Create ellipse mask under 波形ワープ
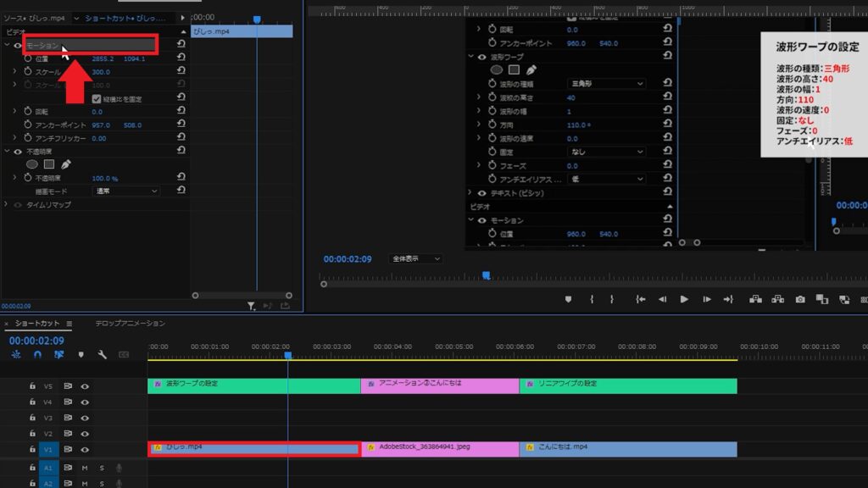This screenshot has height=488, width=868. pos(497,69)
